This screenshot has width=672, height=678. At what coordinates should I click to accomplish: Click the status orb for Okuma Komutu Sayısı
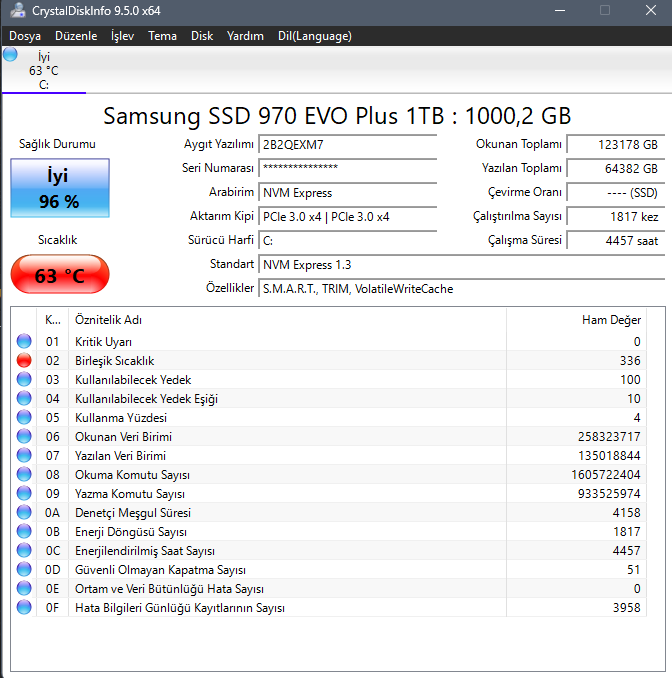(x=24, y=474)
